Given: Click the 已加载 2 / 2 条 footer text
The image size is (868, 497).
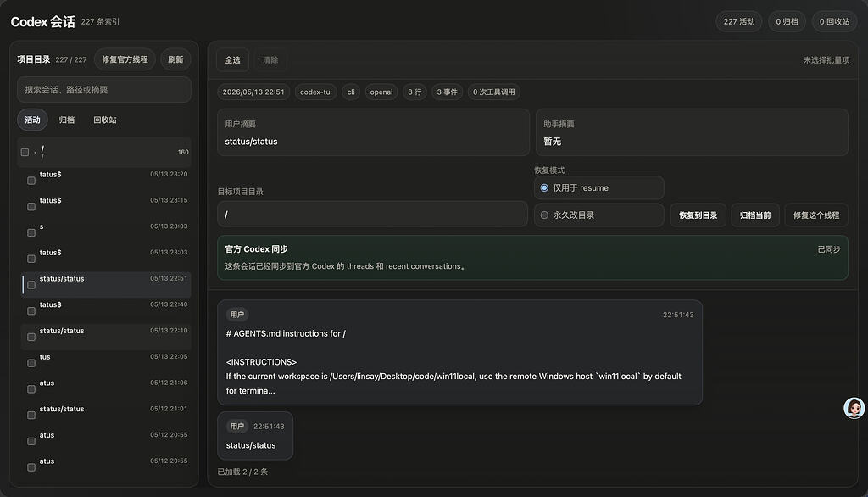Looking at the screenshot, I should click(x=242, y=472).
